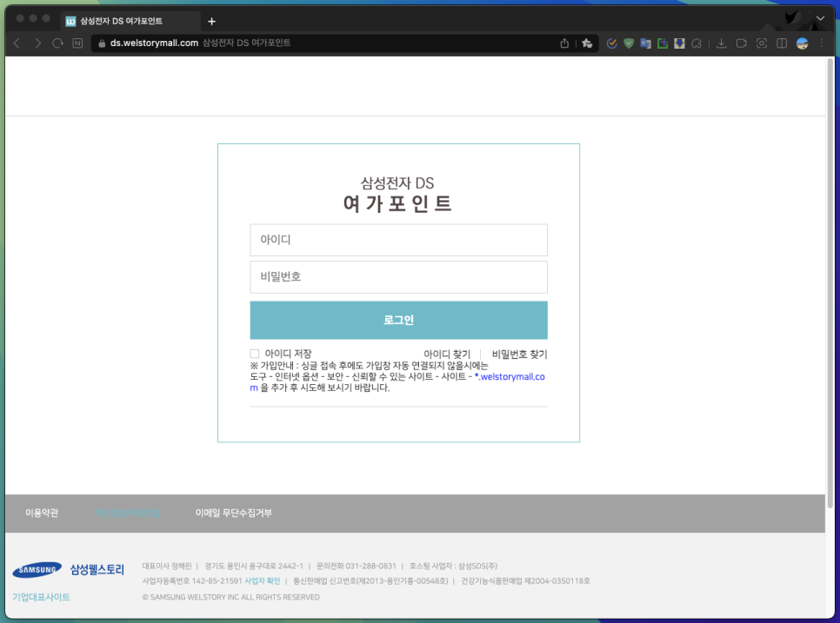Take a screenshot with capture icon

tap(762, 43)
